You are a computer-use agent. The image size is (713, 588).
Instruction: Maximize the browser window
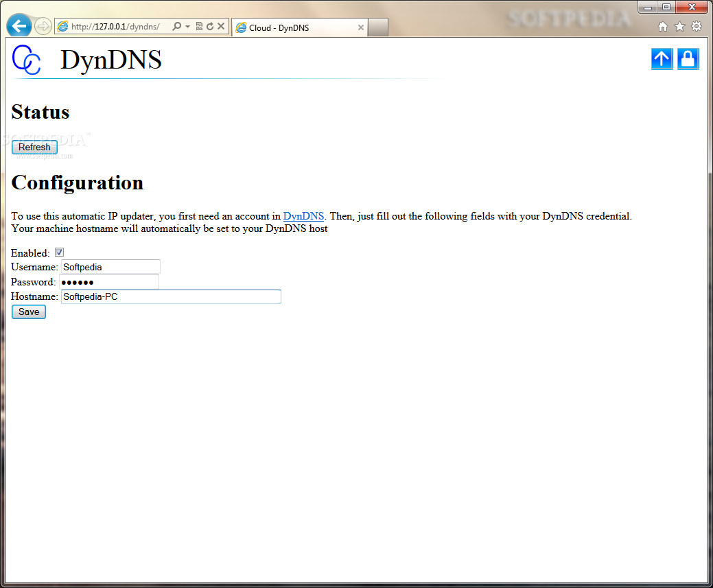[x=666, y=8]
